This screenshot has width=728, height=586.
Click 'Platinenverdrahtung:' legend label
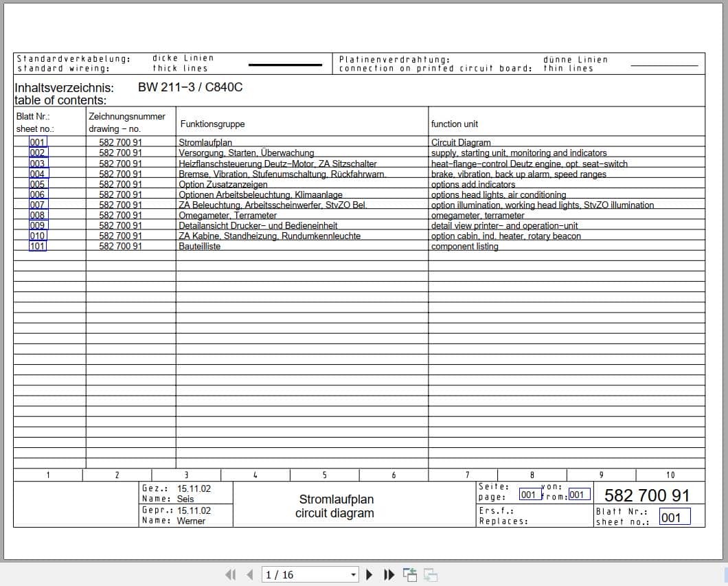[x=395, y=60]
